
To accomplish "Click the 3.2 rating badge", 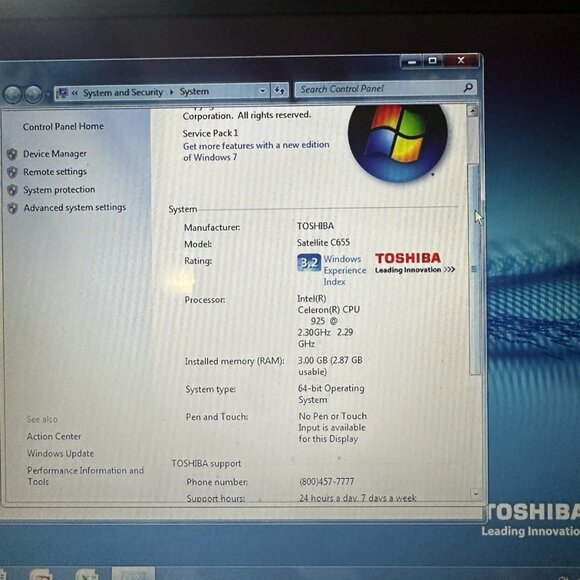I will click(x=309, y=263).
